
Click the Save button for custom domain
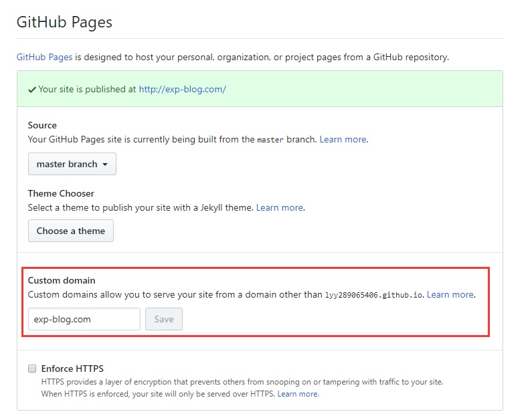[164, 319]
